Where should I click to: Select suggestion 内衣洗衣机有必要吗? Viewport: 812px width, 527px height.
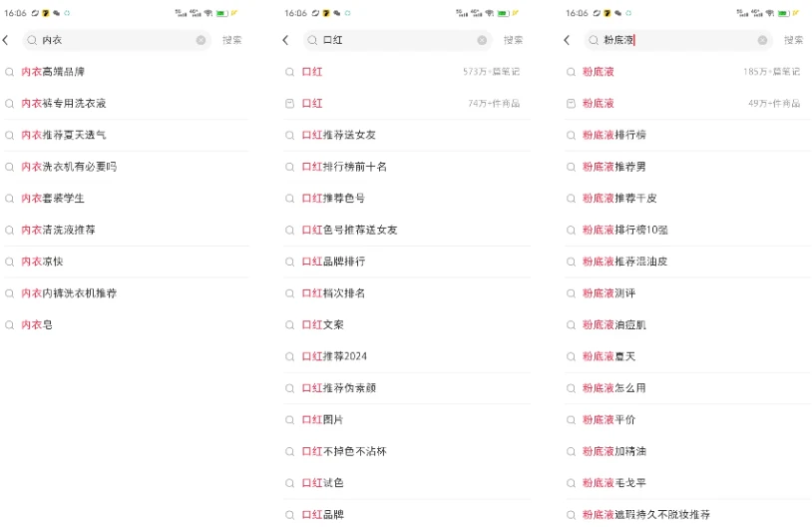(x=69, y=167)
